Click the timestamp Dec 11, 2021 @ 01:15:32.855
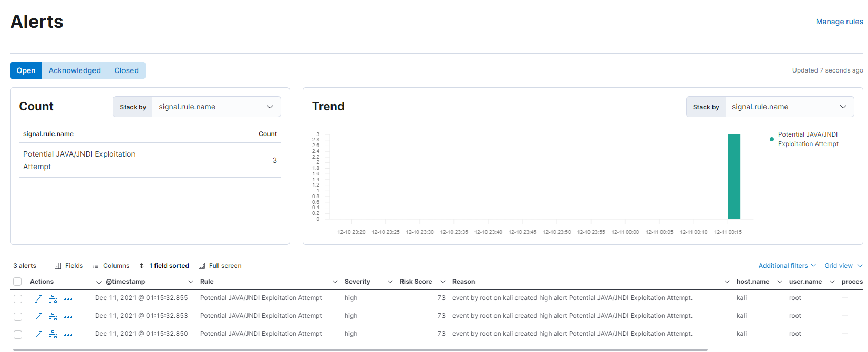The image size is (868, 352). (141, 298)
